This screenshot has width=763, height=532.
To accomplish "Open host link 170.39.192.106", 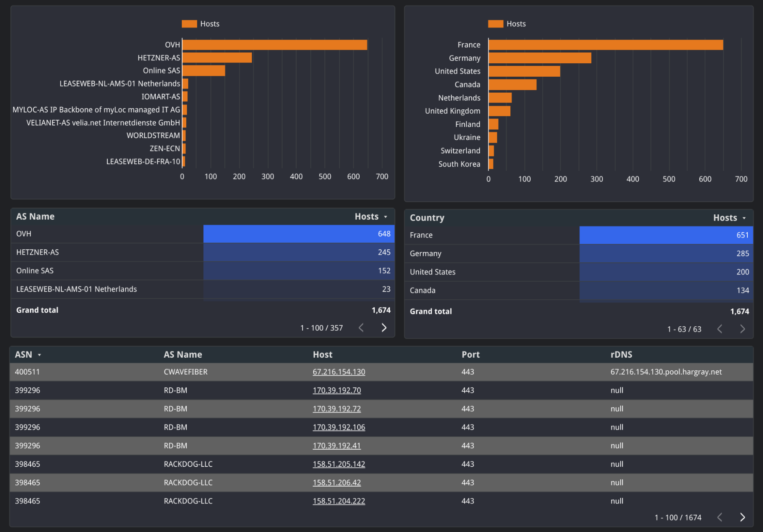I will (x=339, y=427).
